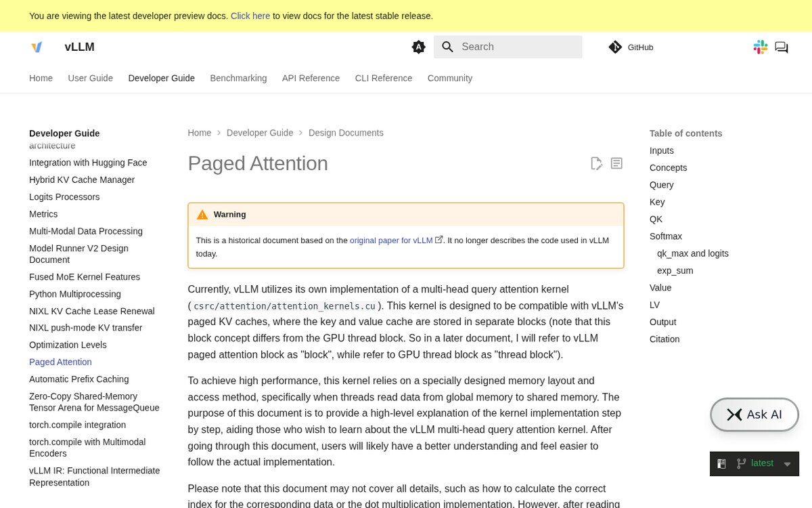
Task: Click the vLLM logo icon
Action: pyautogui.click(x=37, y=47)
